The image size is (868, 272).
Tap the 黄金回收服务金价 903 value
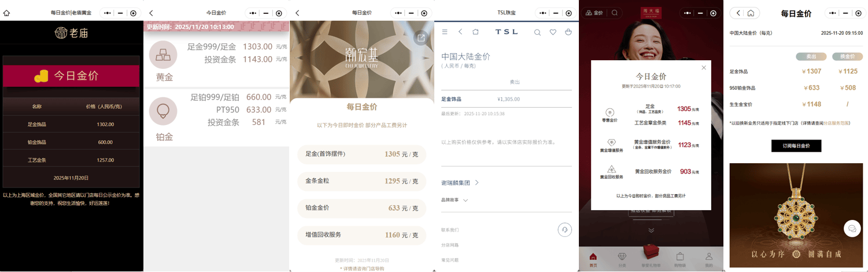686,171
